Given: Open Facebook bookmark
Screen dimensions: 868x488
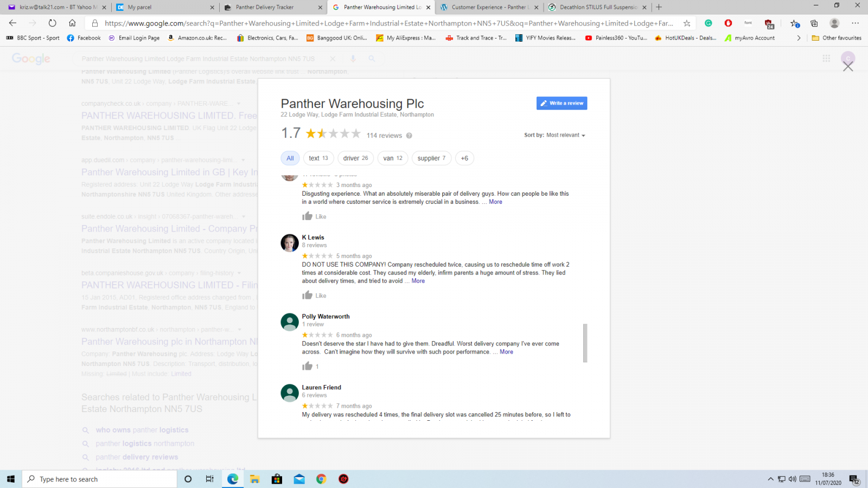Looking at the screenshot, I should (84, 38).
